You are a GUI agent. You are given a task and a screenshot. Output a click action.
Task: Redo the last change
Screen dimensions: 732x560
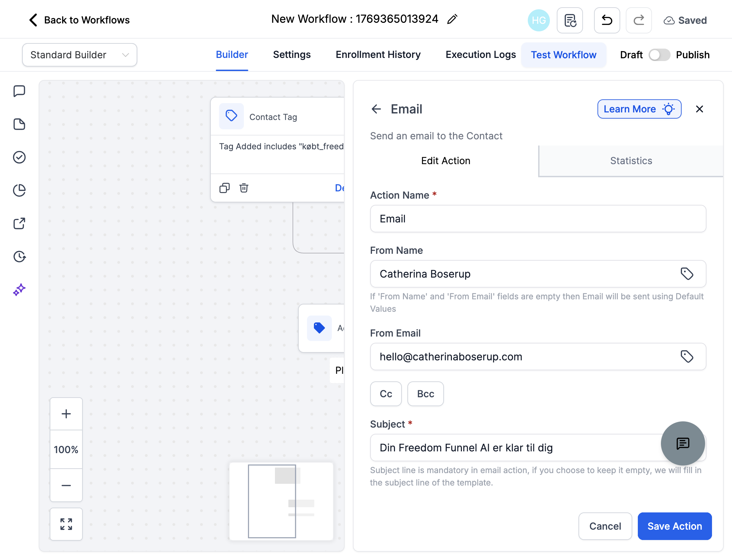coord(639,20)
